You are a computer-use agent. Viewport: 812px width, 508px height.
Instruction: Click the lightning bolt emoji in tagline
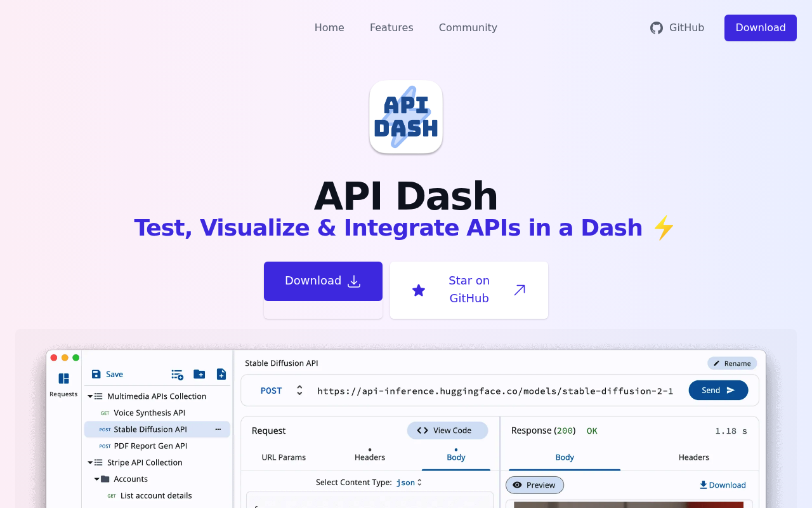click(x=664, y=228)
